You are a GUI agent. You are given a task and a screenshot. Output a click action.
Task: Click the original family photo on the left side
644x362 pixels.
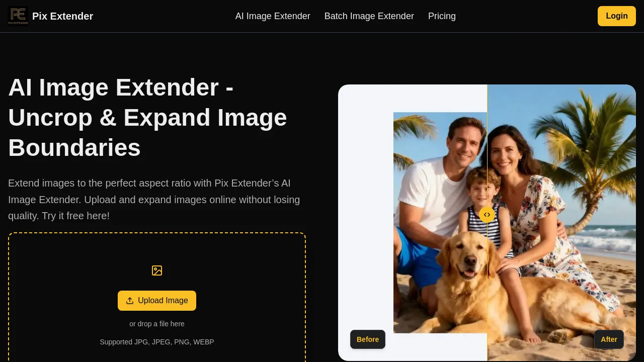(x=440, y=223)
